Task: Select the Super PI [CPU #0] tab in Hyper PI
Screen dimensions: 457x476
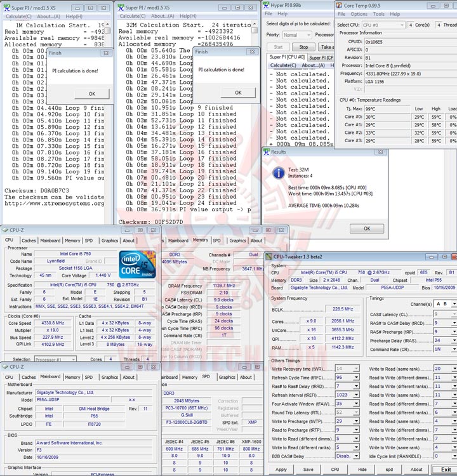Action: tap(287, 57)
